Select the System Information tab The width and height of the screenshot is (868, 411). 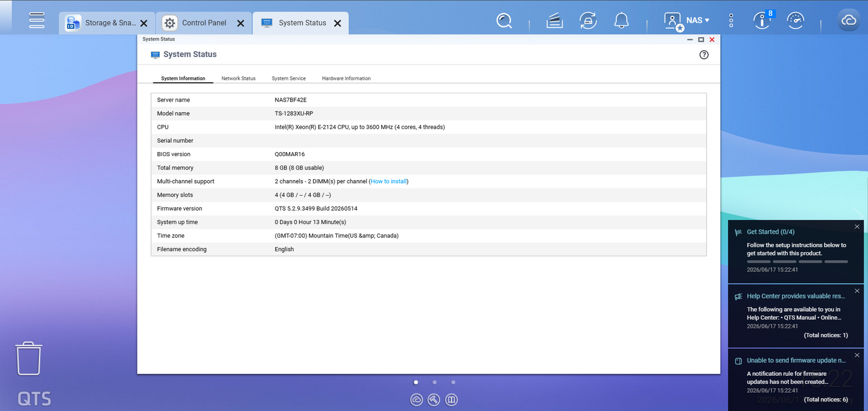(183, 78)
